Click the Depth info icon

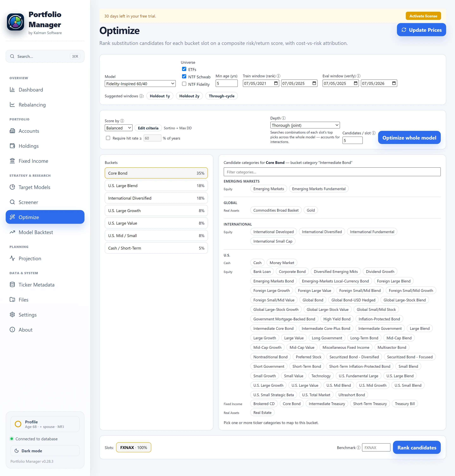coord(284,118)
